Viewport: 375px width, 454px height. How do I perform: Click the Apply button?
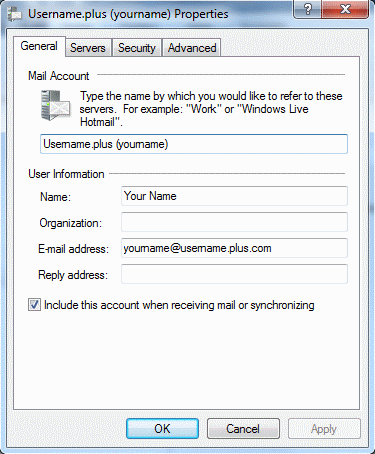point(324,429)
